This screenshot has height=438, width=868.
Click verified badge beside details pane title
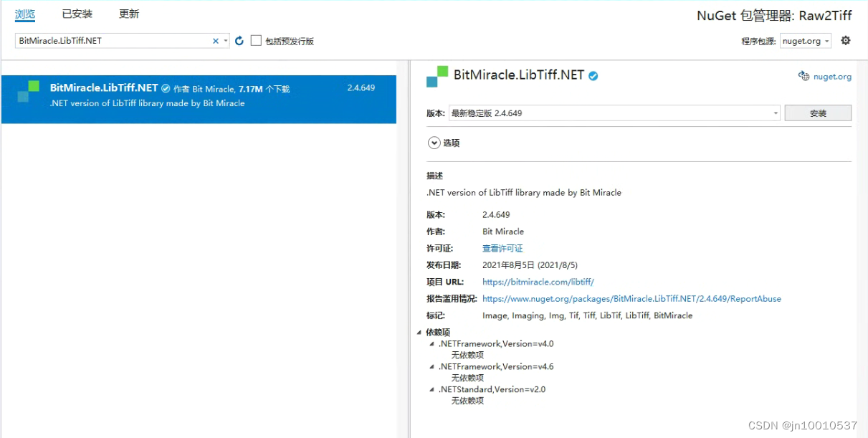coord(593,75)
